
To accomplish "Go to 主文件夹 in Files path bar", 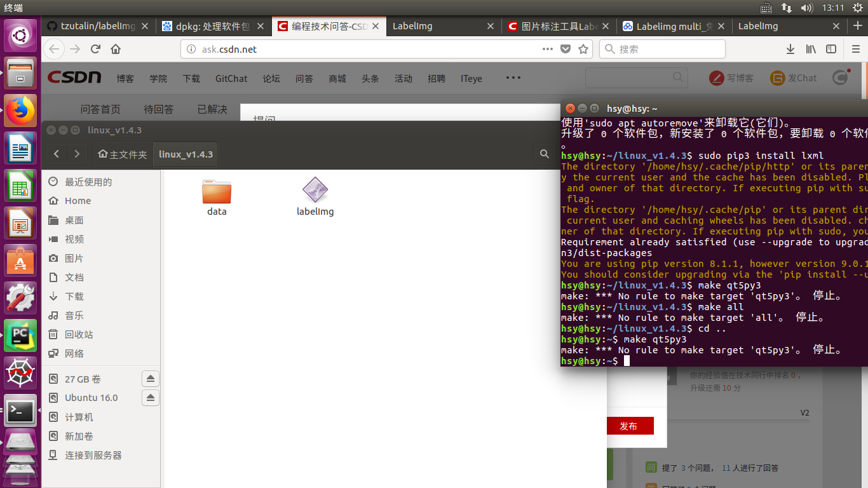I will point(123,154).
